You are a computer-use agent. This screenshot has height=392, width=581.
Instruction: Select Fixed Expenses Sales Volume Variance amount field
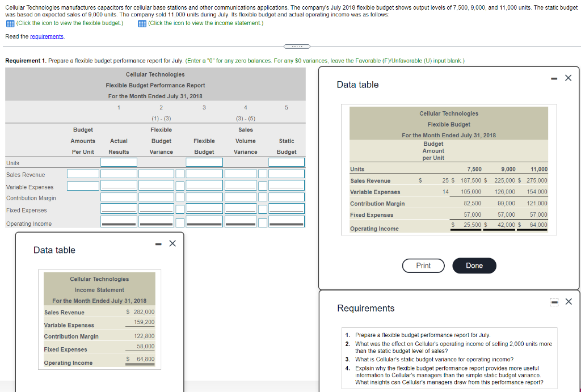[x=241, y=209]
